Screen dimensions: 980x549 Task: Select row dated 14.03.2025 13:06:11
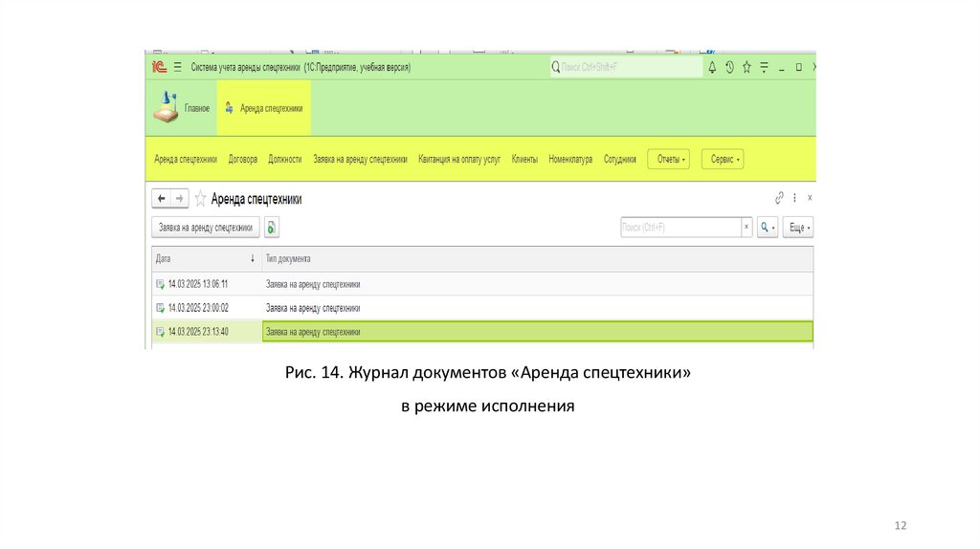click(482, 284)
